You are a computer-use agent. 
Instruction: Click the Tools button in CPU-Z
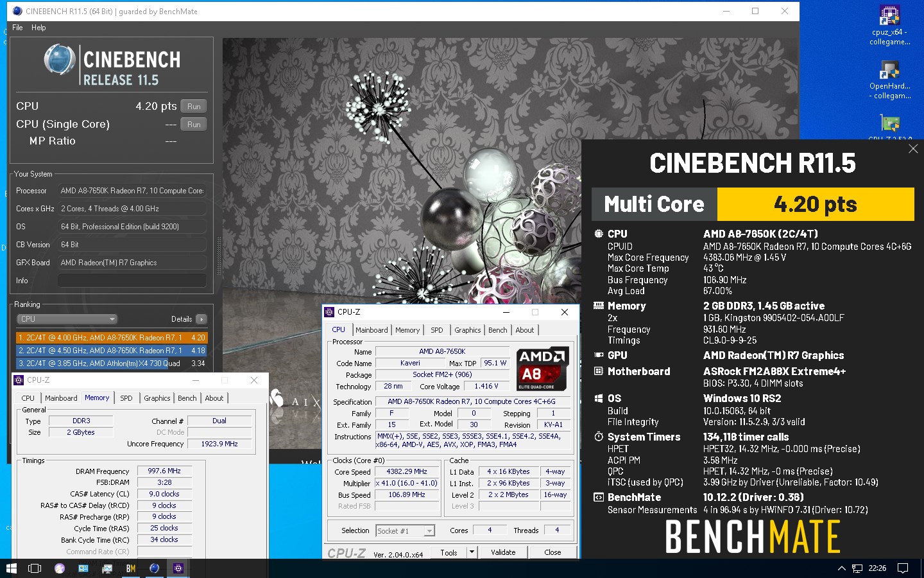[x=449, y=552]
